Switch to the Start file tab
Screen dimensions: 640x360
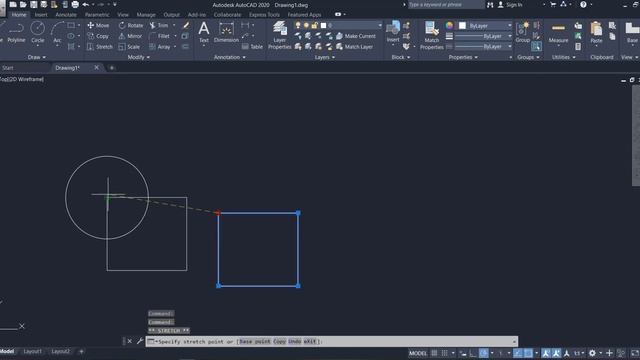8,68
